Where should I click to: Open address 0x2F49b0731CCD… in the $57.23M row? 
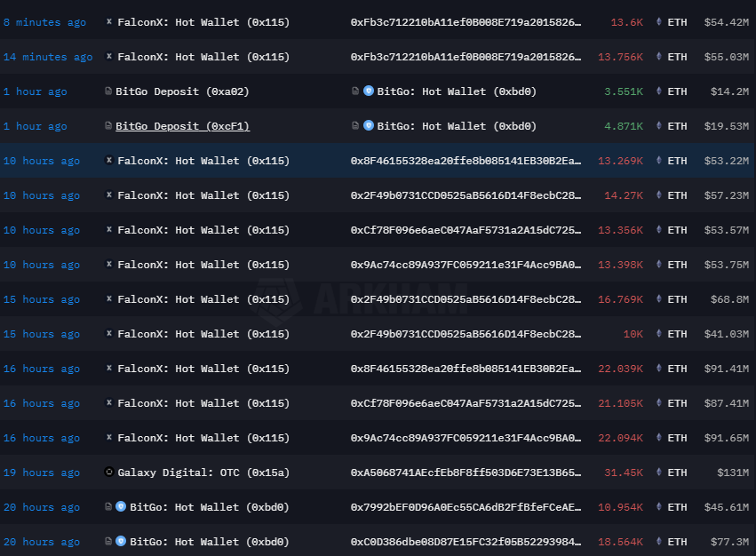click(x=466, y=195)
